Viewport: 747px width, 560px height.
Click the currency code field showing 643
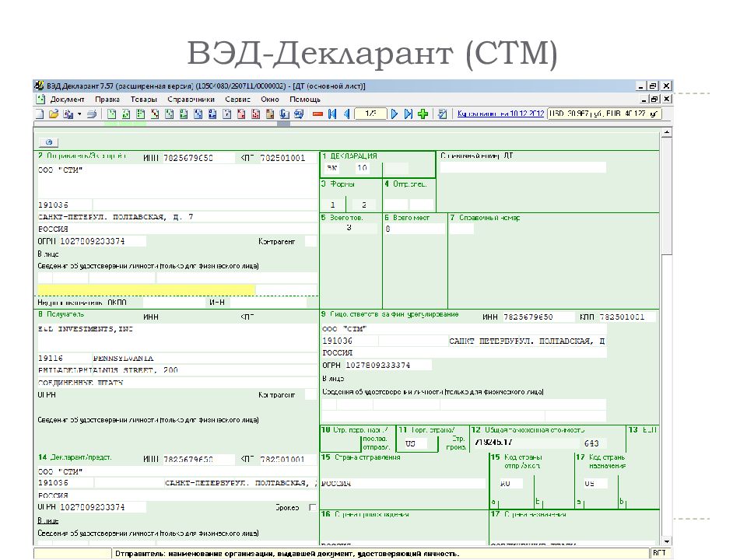(x=594, y=443)
